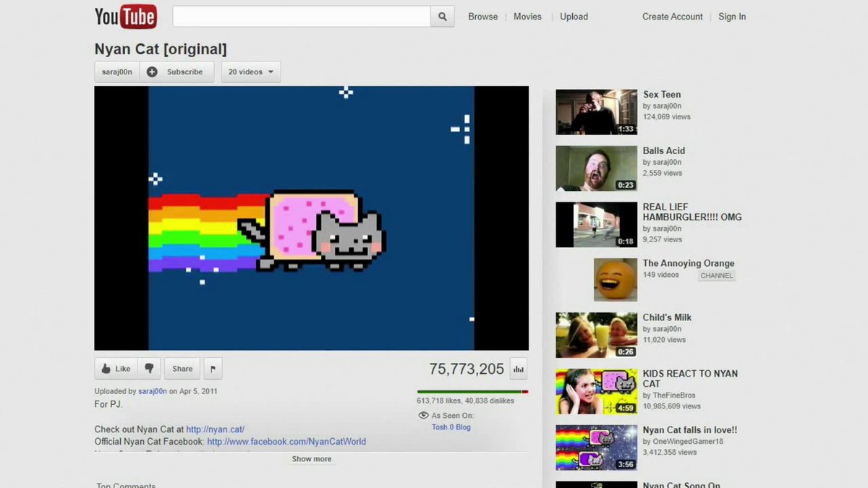
Task: Click the '149 videos' text
Action: (x=661, y=275)
